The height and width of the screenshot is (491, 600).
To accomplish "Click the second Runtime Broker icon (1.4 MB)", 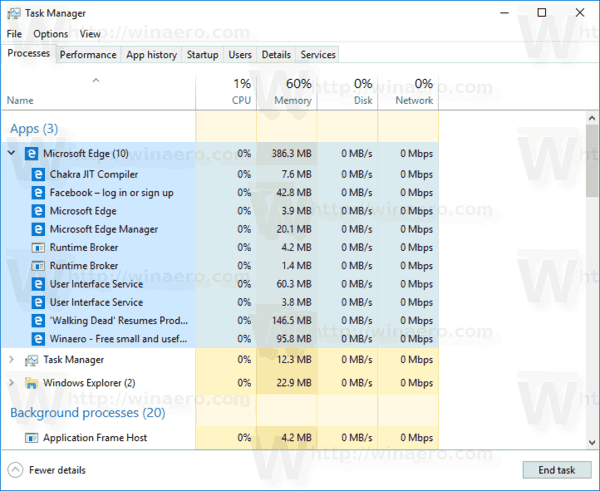I will click(x=38, y=266).
